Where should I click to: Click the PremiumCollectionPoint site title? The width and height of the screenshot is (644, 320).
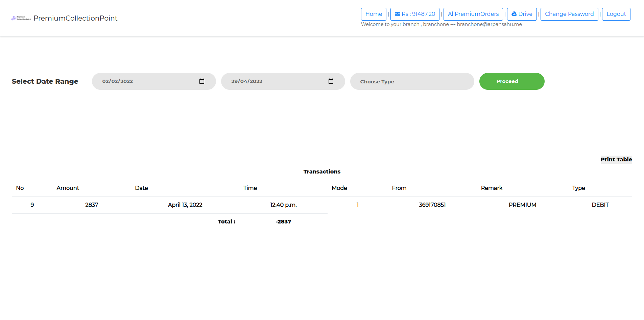(x=75, y=18)
